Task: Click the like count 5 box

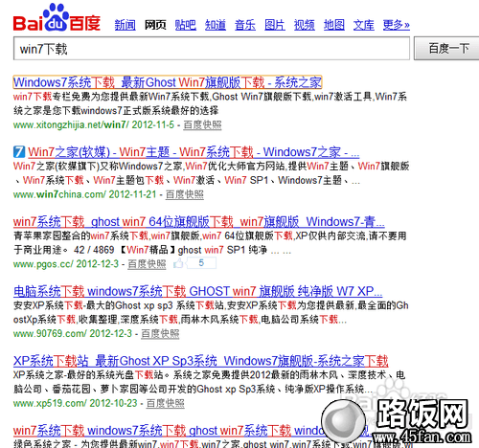Action: point(201,263)
